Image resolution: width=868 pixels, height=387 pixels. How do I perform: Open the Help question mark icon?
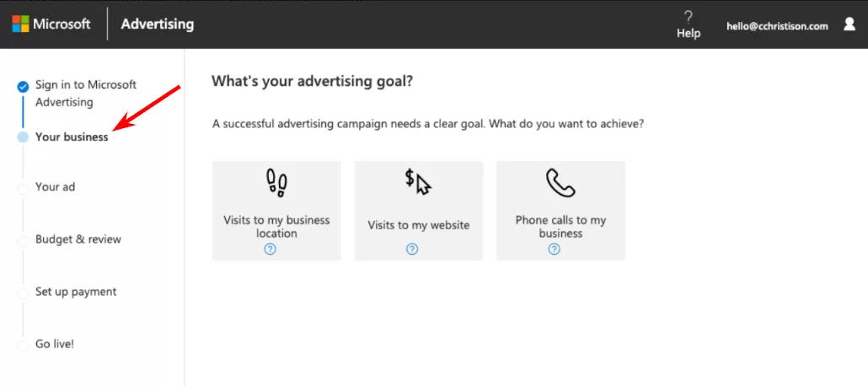coord(689,17)
